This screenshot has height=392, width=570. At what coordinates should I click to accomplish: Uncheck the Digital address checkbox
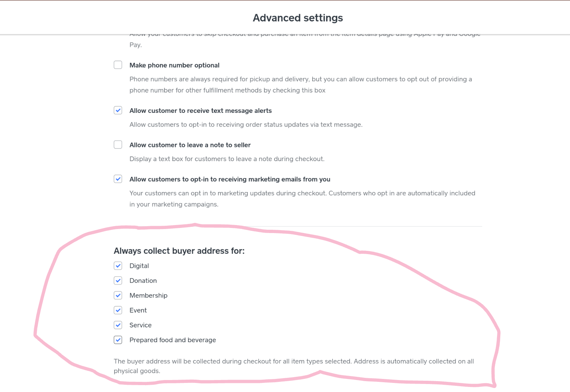[118, 266]
